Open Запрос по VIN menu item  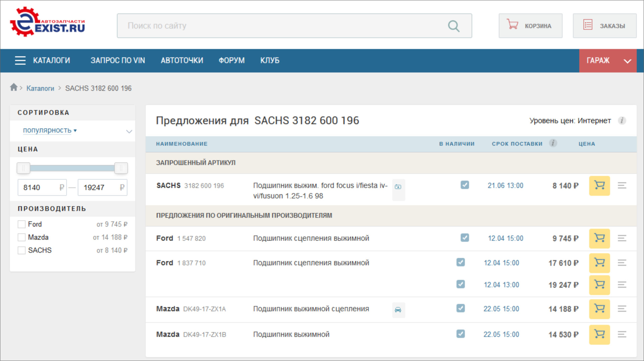(118, 61)
